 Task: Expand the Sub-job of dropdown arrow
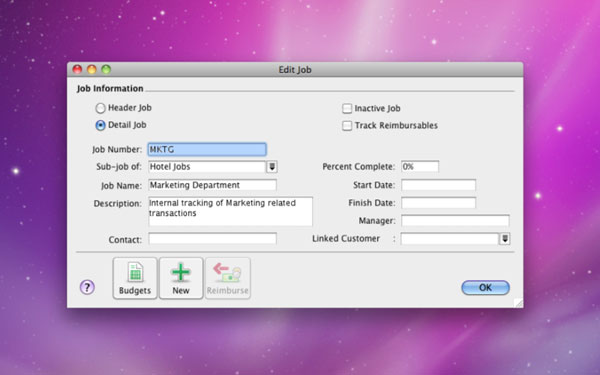(272, 167)
